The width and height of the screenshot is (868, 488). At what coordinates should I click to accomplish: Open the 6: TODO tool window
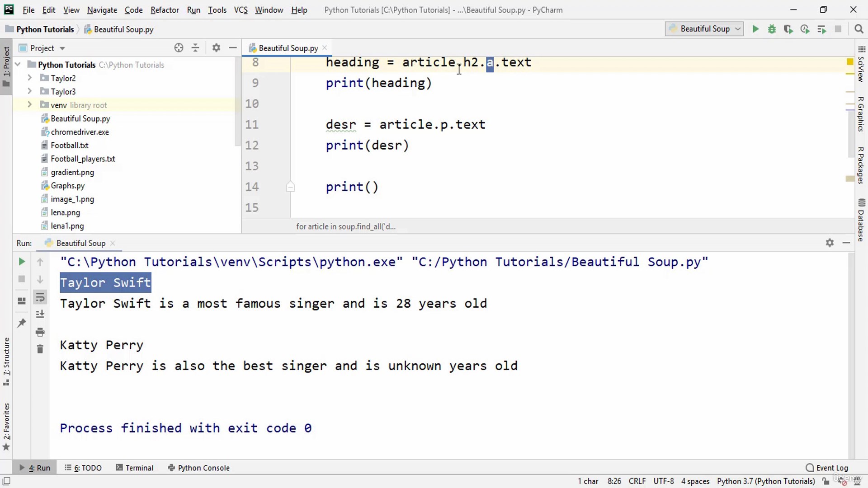(x=83, y=468)
